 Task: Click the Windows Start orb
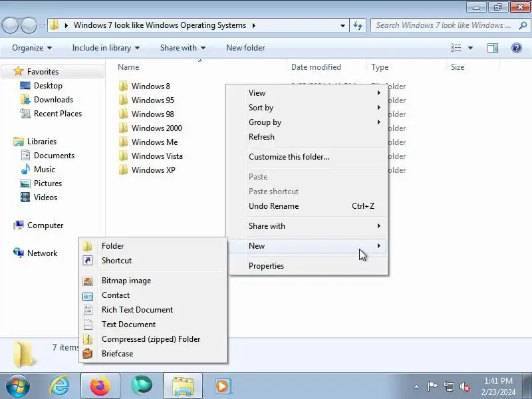click(x=17, y=386)
